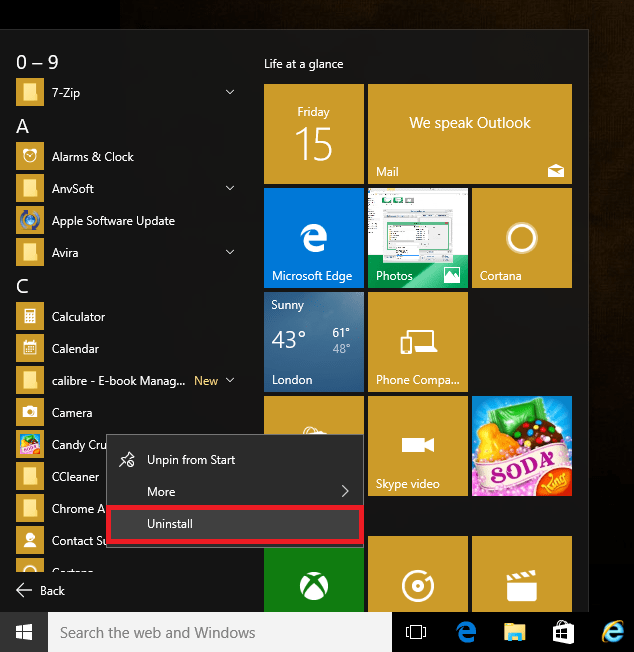Open Task View in the taskbar
The image size is (634, 652).
(x=416, y=632)
